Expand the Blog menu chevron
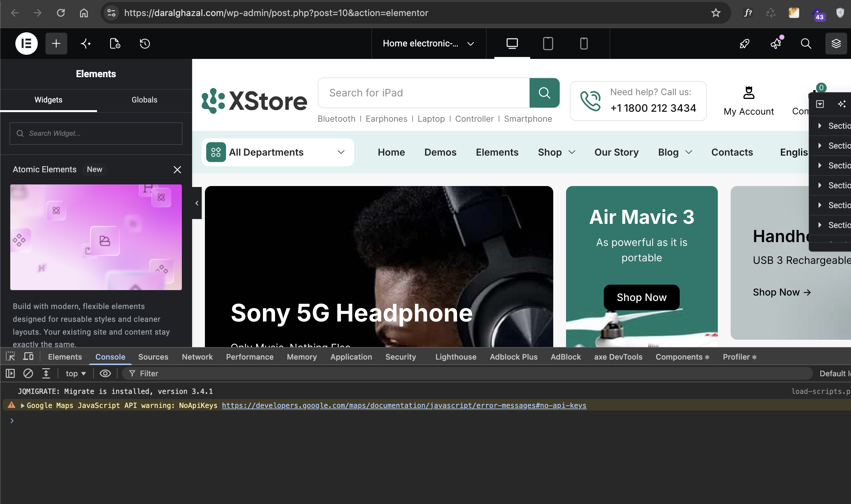 (x=689, y=152)
